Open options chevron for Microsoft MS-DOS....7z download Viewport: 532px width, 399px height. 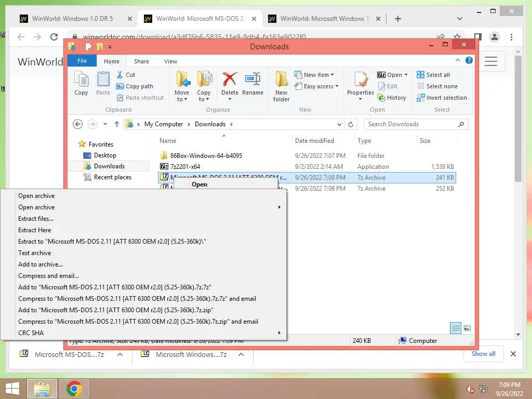pyautogui.click(x=120, y=354)
